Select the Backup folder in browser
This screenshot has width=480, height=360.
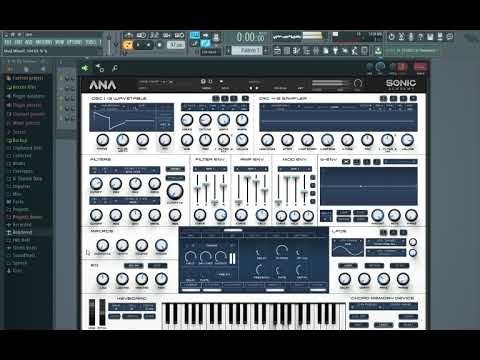[17, 140]
